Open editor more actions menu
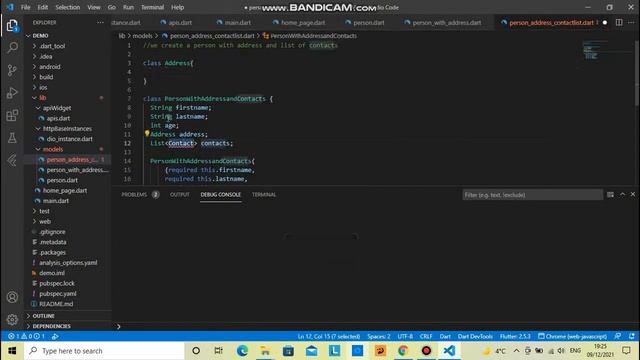The width and height of the screenshot is (640, 360). (631, 22)
